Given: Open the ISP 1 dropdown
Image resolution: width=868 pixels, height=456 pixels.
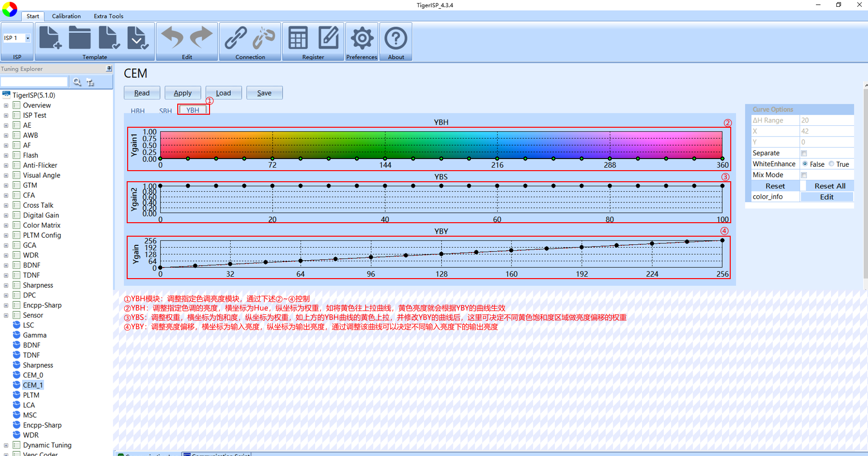Looking at the screenshot, I should [x=27, y=38].
